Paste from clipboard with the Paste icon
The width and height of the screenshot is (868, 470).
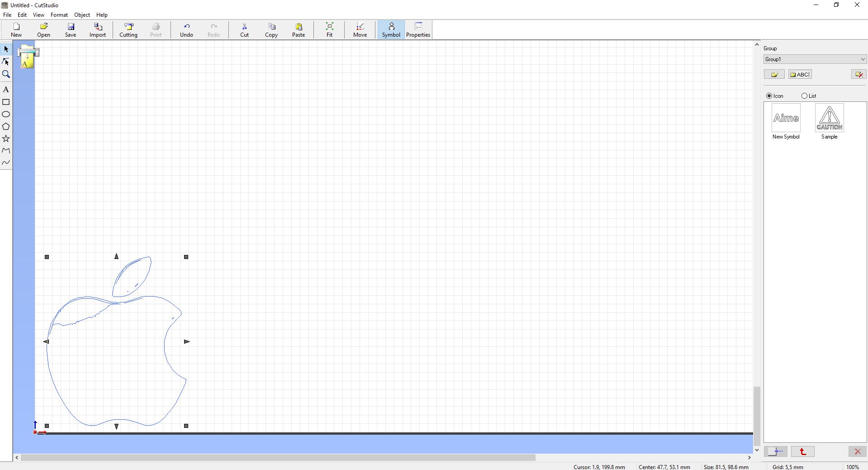pos(299,30)
